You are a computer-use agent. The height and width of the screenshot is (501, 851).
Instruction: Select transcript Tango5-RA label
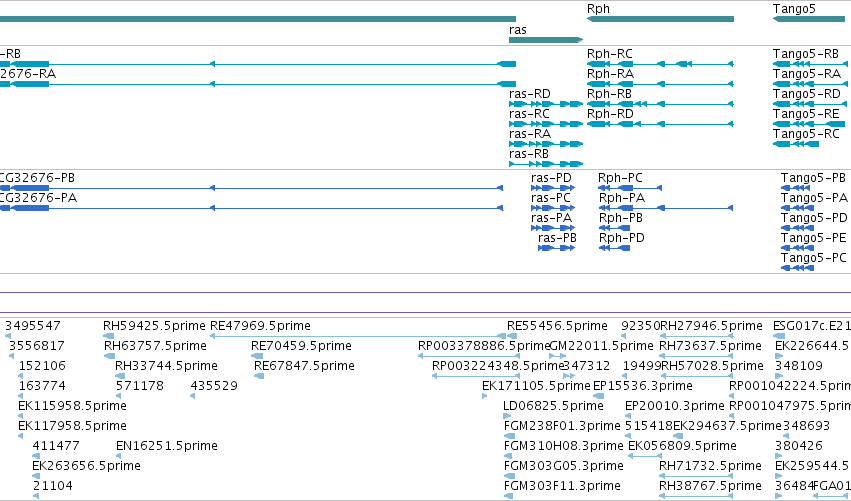coord(806,74)
